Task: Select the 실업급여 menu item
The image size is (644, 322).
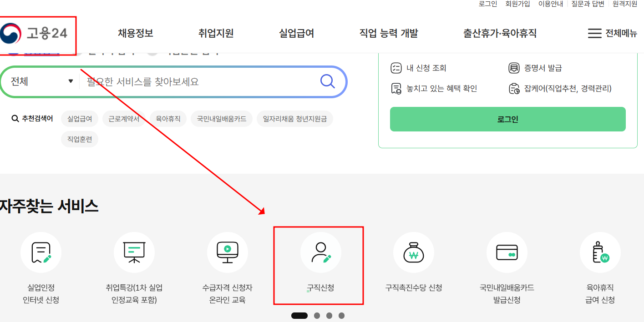Action: (296, 33)
